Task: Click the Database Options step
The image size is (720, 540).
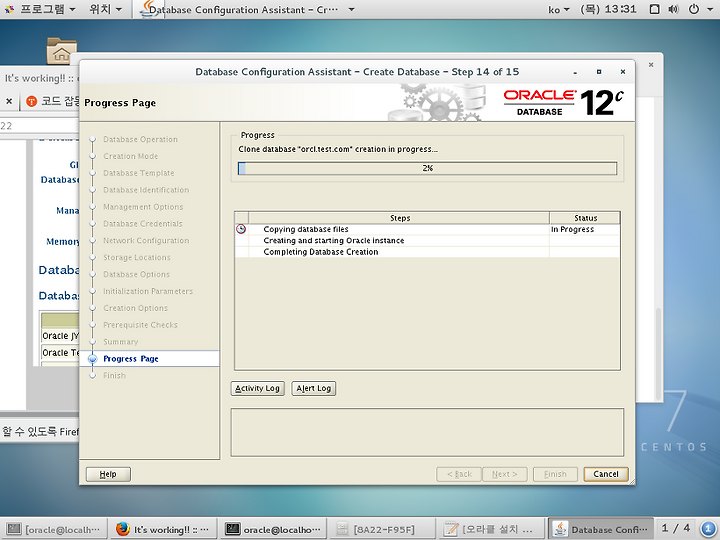Action: click(136, 274)
